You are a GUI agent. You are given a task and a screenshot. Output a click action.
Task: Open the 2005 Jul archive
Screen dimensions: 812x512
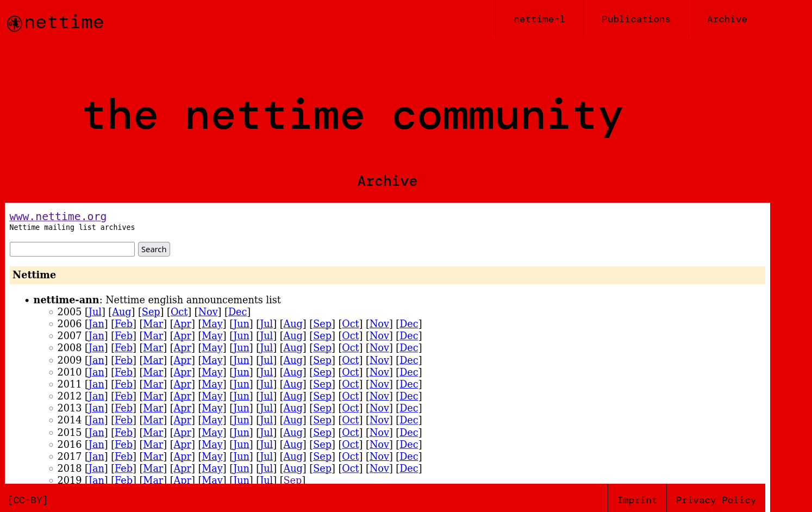click(95, 312)
